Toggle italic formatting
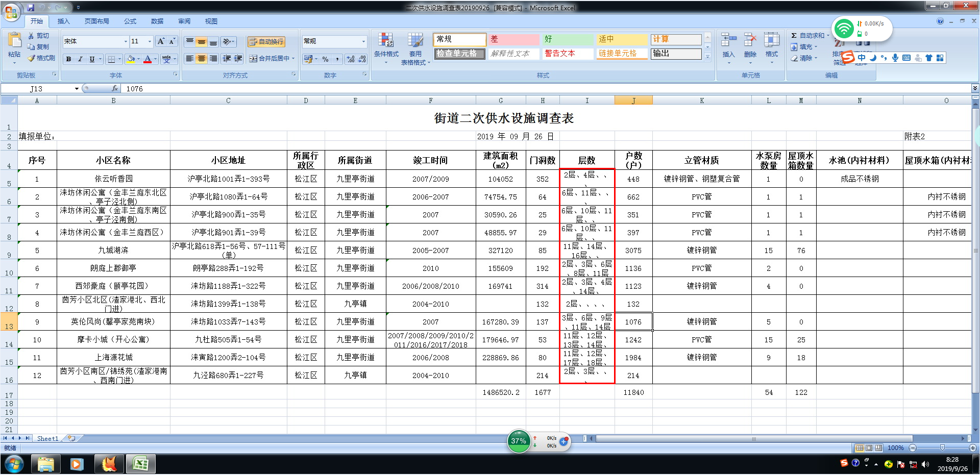Viewport: 980px width, 475px height. [x=80, y=59]
